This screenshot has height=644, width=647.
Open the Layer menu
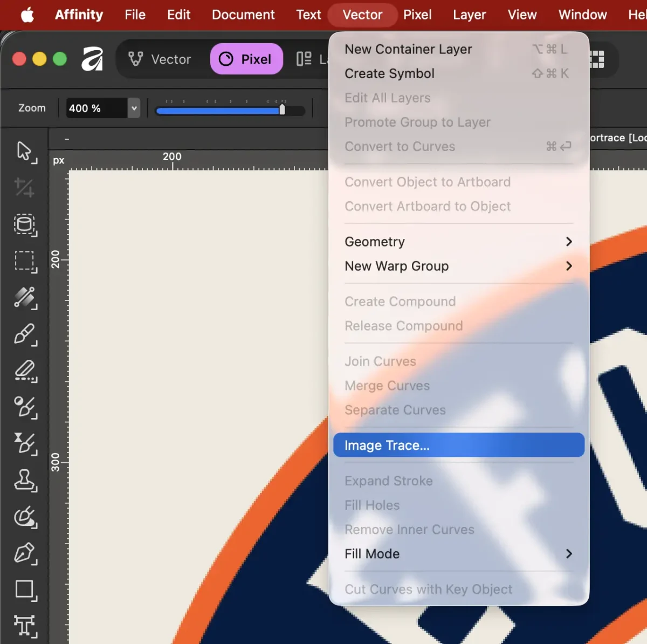(x=469, y=15)
